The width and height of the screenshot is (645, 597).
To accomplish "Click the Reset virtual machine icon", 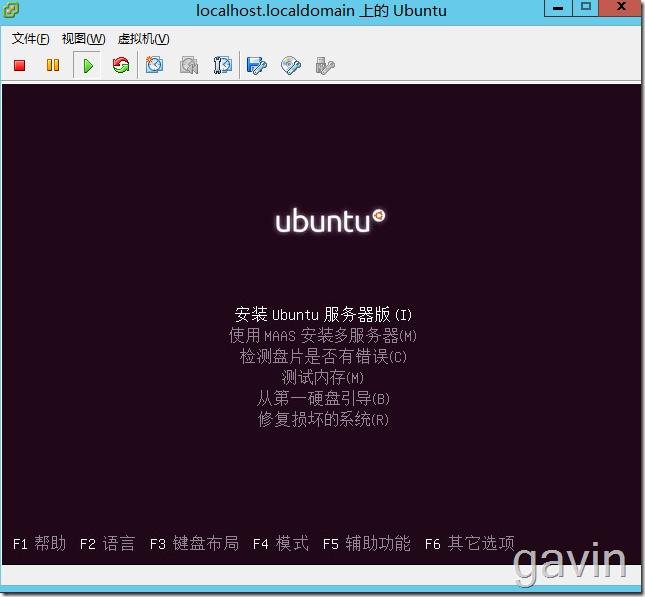I will [121, 65].
